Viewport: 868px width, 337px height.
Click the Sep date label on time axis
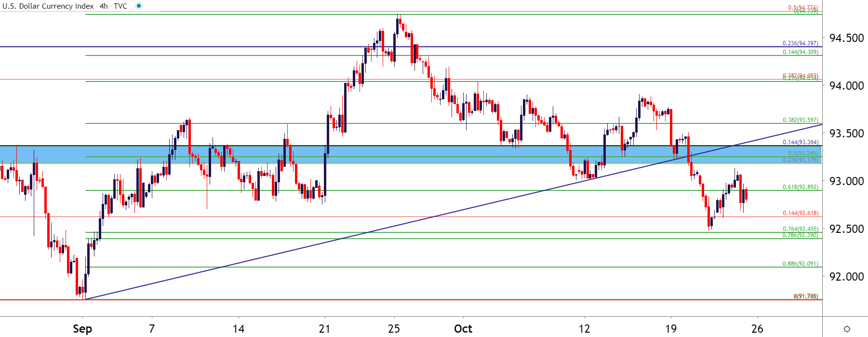[82, 329]
